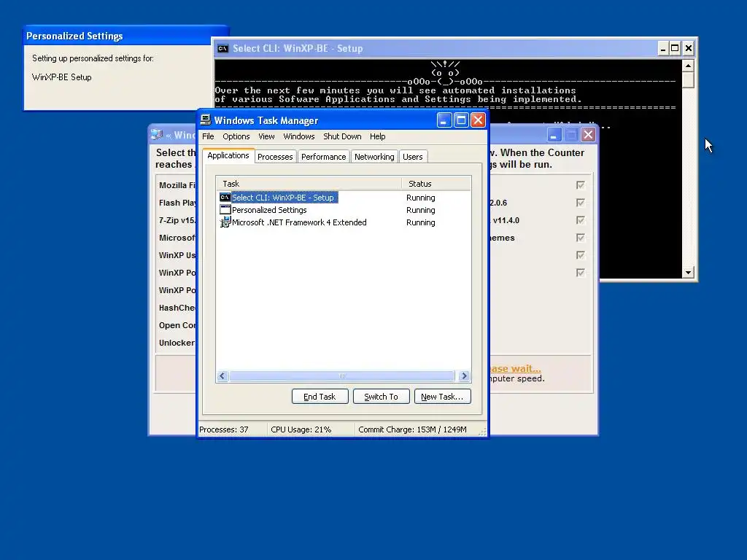747x560 pixels.
Task: Click the horizontal scrollbar thumb in task list
Action: pos(341,376)
